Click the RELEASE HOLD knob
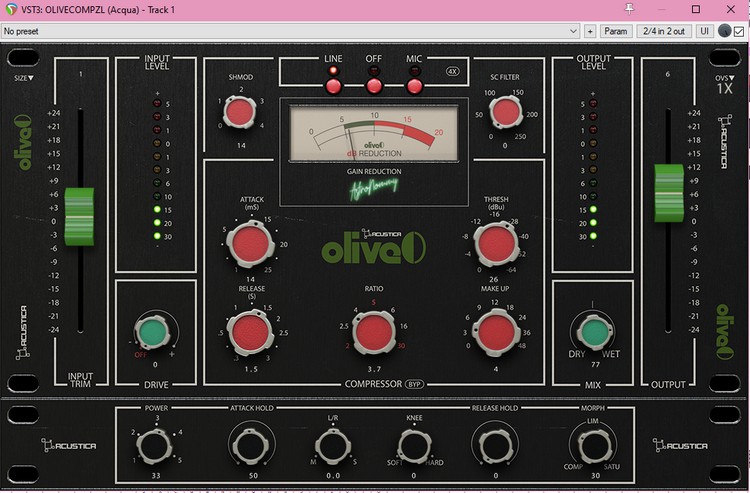This screenshot has height=493, width=750. (495, 446)
